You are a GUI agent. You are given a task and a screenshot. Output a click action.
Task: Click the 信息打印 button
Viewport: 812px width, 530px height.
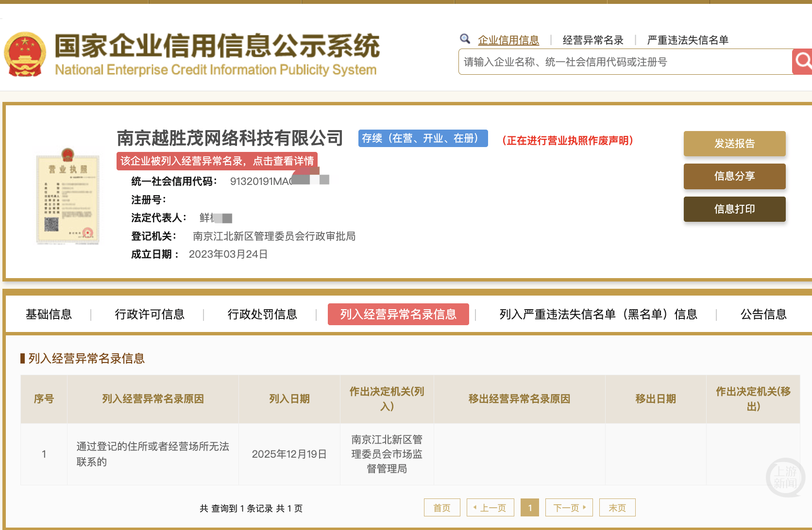click(x=734, y=209)
